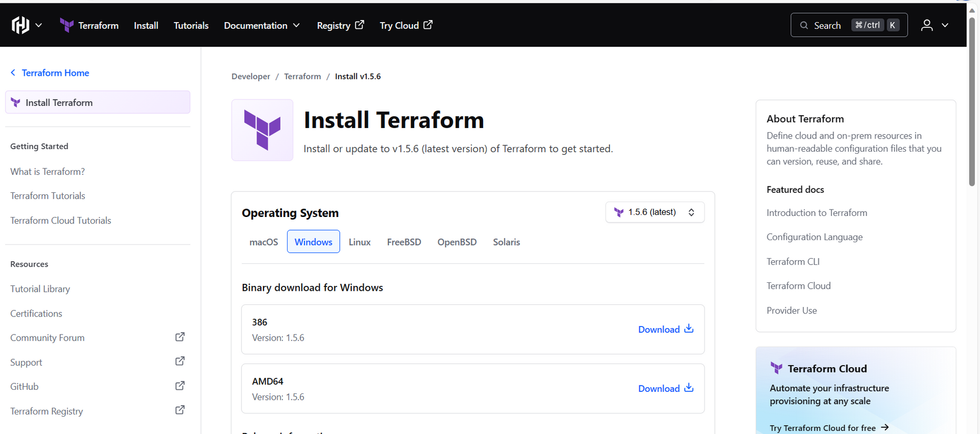Click the Try Cloud external-link icon
Viewport: 980px width, 434px height.
[x=428, y=25]
